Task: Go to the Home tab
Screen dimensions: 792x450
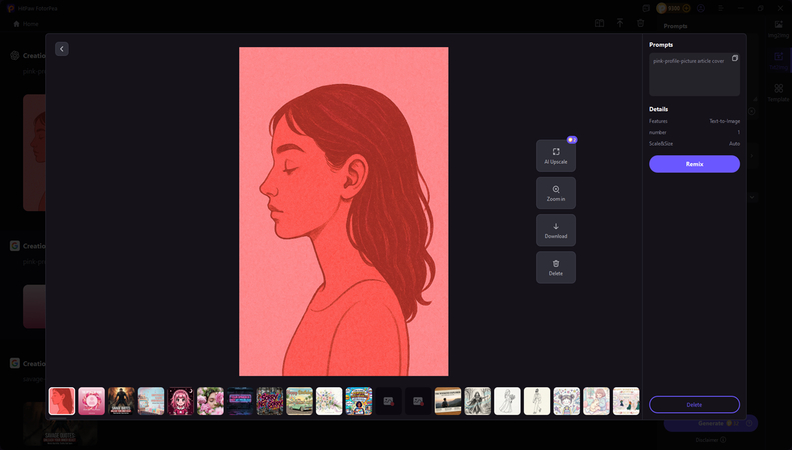Action: pos(26,23)
